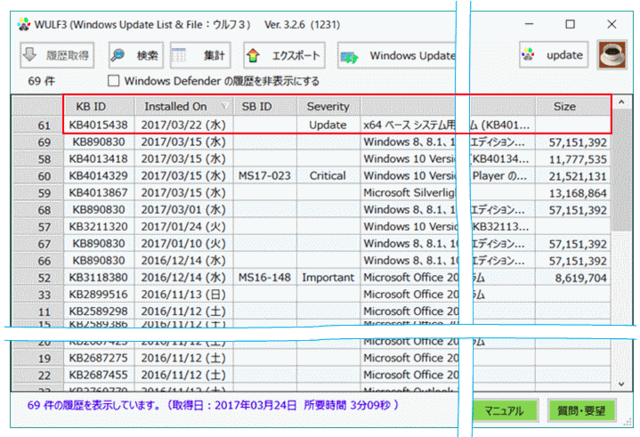640x437 pixels.
Task: Click SB ID cell MS17-023
Action: coord(265,176)
